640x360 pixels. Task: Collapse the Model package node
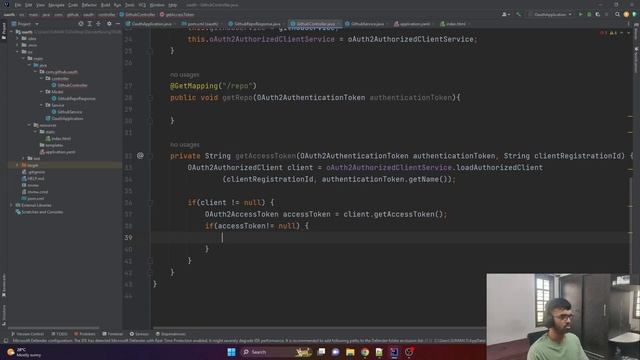click(41, 92)
